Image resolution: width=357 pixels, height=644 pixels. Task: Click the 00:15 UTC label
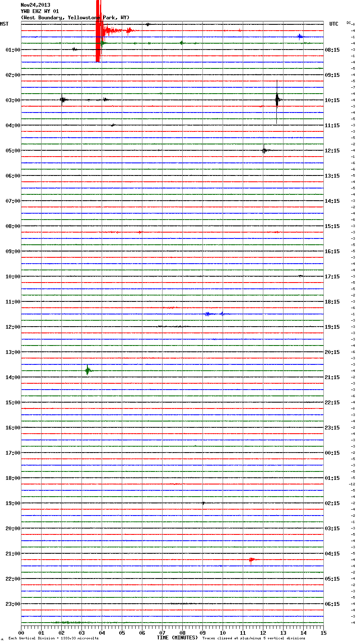332,453
